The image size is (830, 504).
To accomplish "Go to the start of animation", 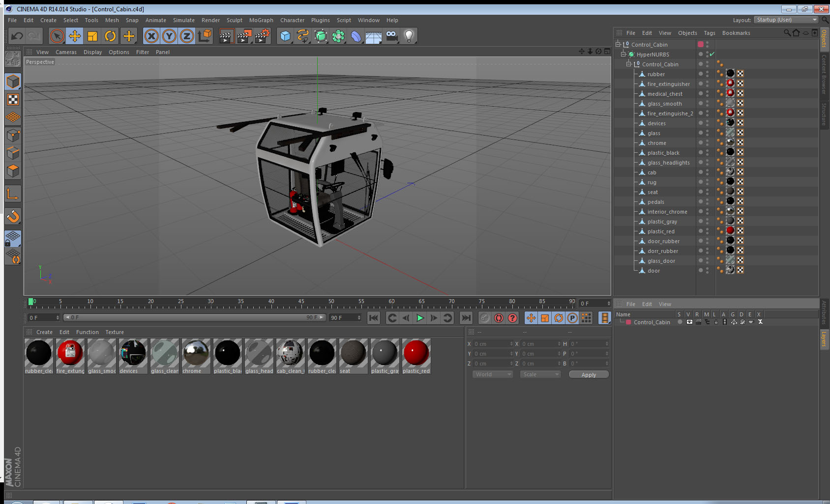I will 374,318.
